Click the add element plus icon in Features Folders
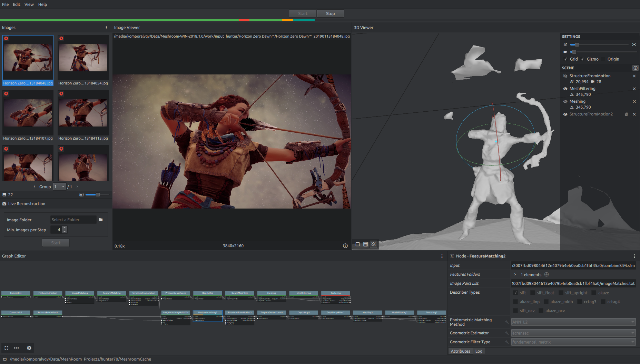The image size is (640, 364). [x=547, y=274]
